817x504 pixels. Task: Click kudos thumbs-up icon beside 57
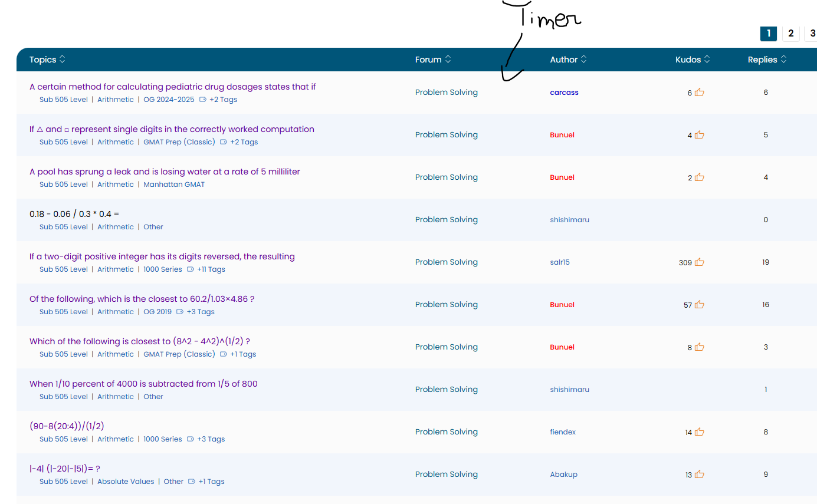(x=700, y=305)
